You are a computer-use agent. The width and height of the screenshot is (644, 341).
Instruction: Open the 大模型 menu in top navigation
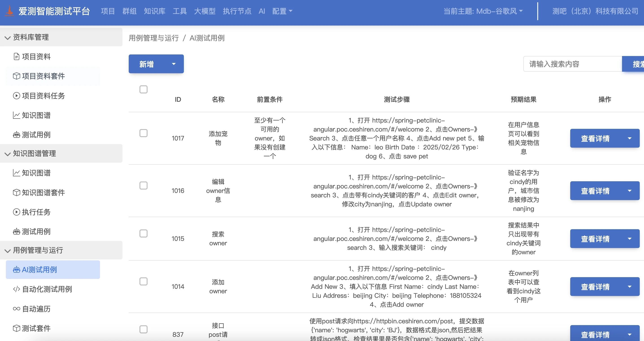pyautogui.click(x=205, y=11)
